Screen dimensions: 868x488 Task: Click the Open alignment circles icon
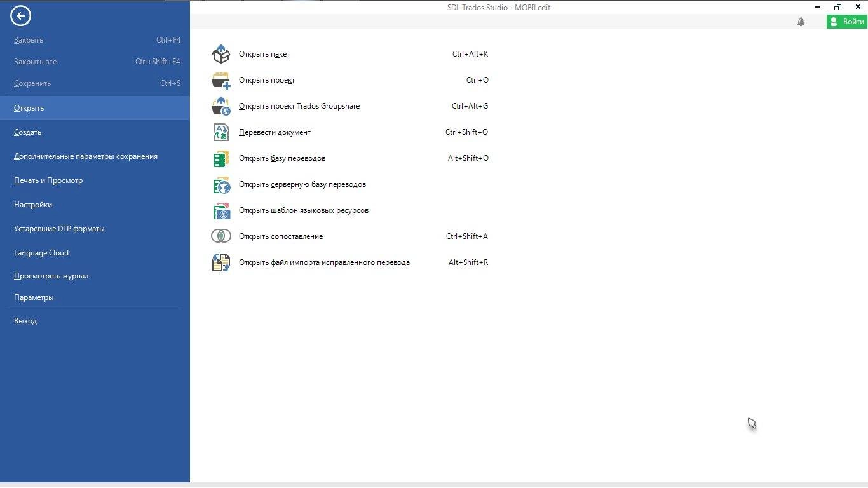click(220, 236)
